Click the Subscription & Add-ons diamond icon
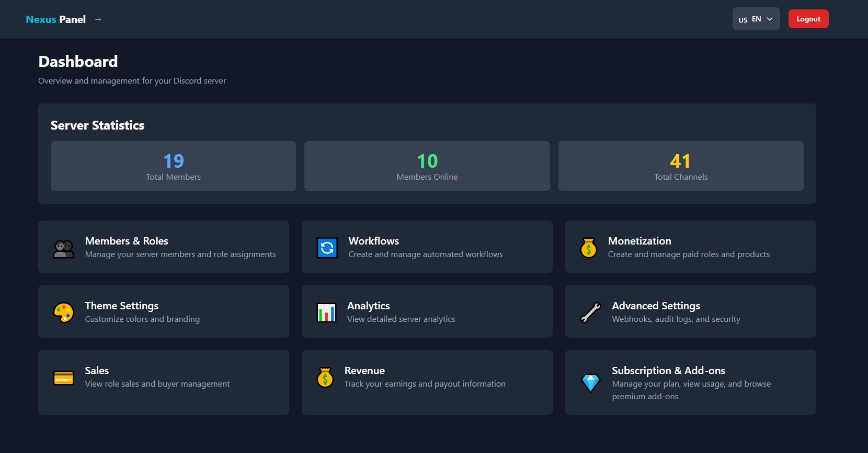 click(591, 383)
